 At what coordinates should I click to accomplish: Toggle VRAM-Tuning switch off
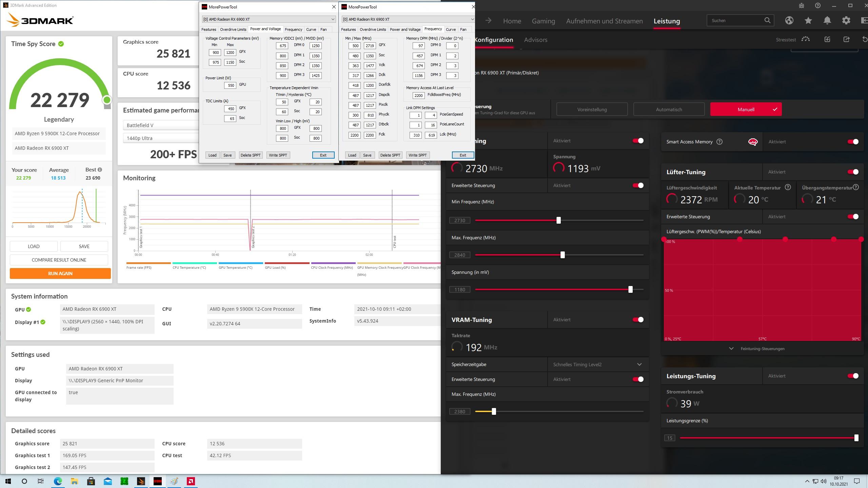tap(638, 320)
